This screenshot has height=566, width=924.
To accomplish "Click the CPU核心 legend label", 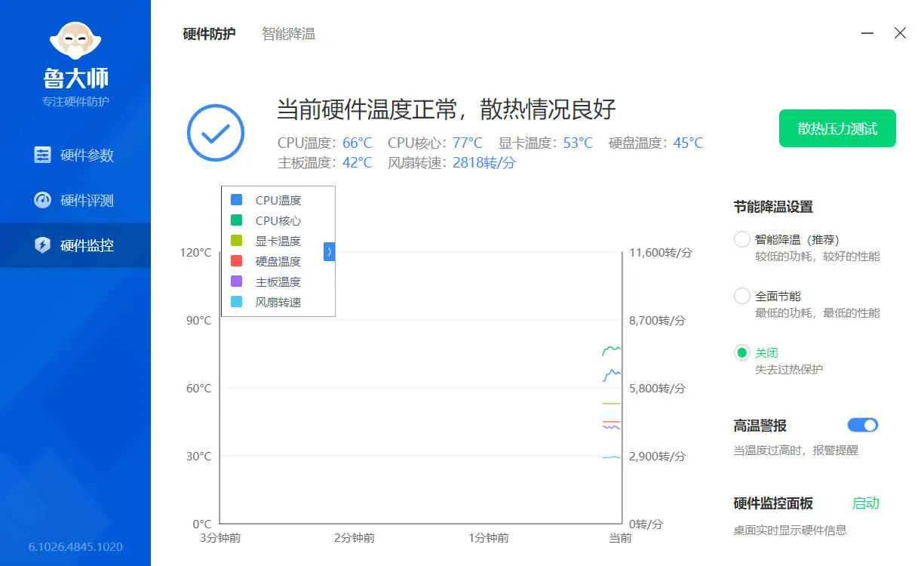I will point(278,220).
